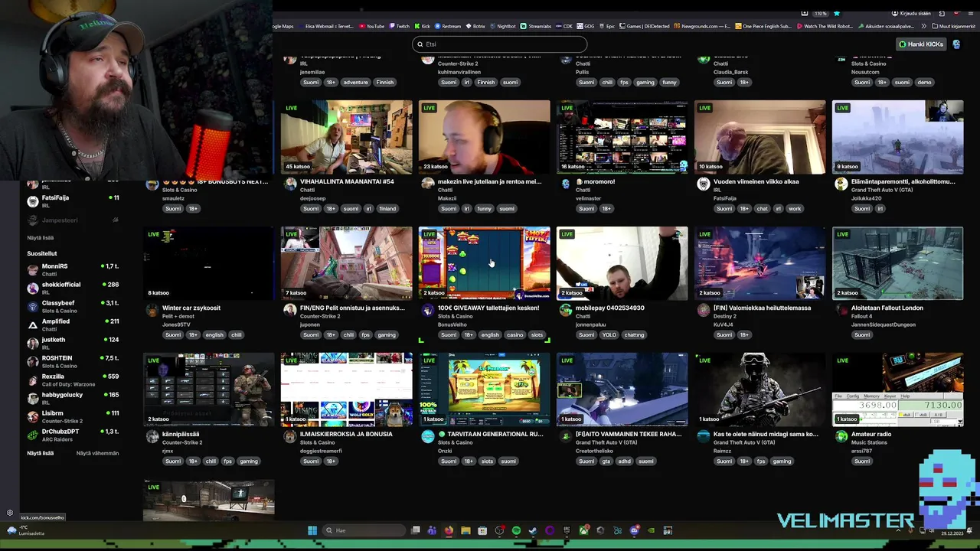The height and width of the screenshot is (551, 980).
Task: Open the Classybeef channel in the sidebar
Action: tap(73, 306)
